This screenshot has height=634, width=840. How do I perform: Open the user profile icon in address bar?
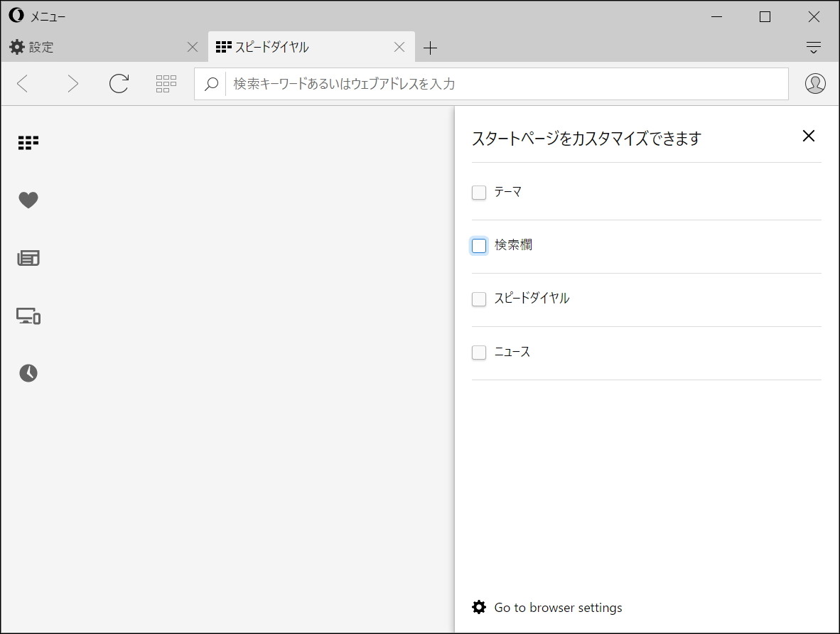click(x=814, y=83)
